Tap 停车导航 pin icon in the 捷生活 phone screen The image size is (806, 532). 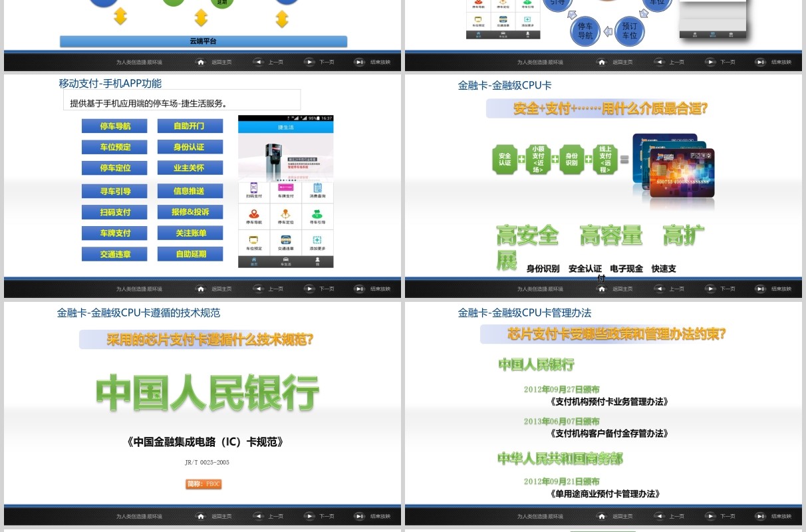coord(253,214)
